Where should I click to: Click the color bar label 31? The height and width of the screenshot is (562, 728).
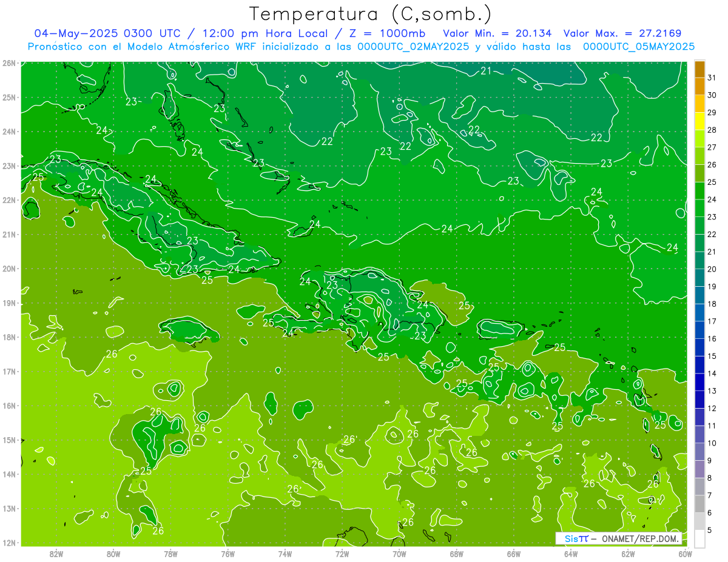[712, 78]
